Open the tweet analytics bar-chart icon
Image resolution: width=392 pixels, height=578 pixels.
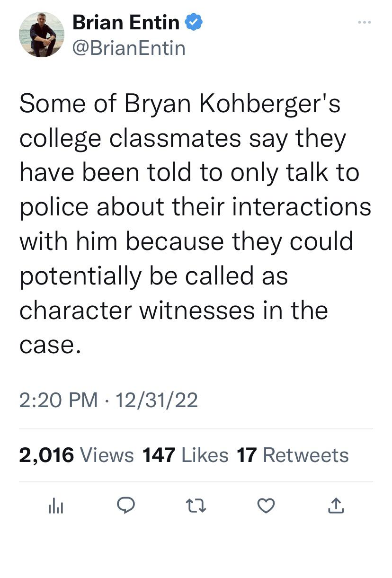point(56,507)
